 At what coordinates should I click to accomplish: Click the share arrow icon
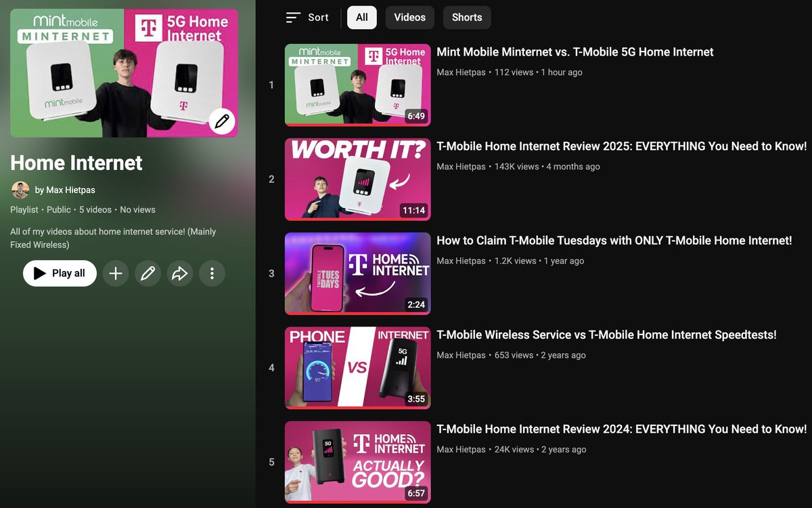tap(180, 274)
